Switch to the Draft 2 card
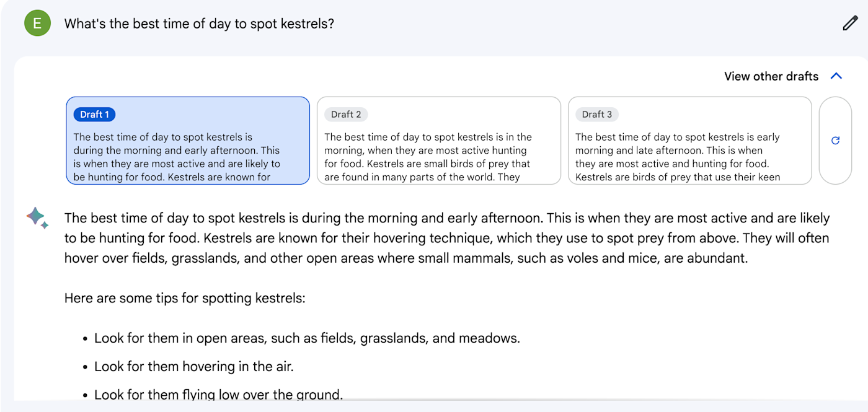 438,141
